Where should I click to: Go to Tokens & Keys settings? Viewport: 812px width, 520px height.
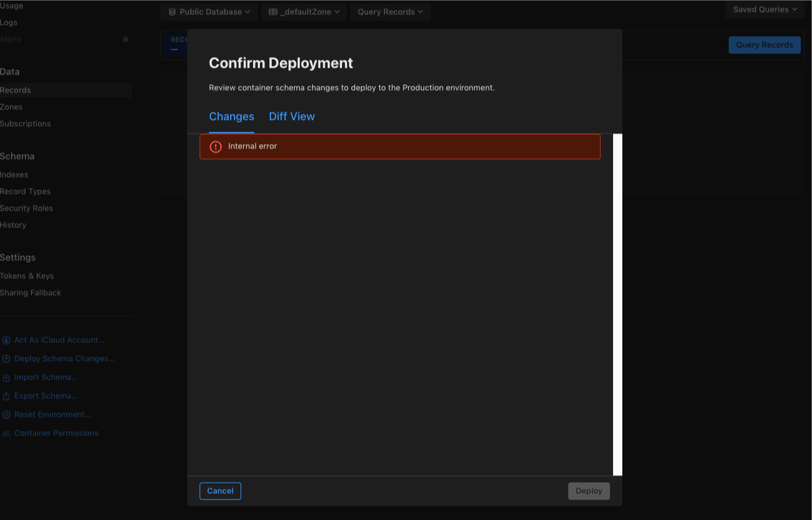click(x=27, y=276)
